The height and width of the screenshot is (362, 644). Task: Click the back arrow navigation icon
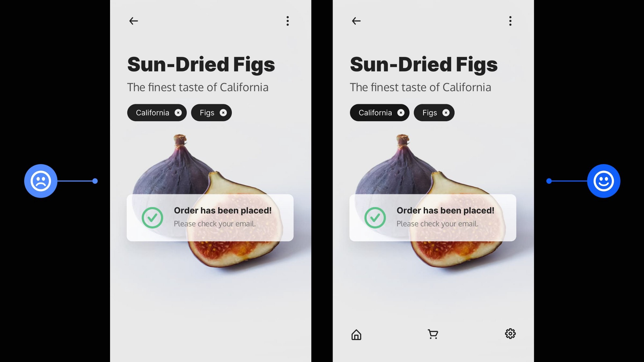point(133,20)
